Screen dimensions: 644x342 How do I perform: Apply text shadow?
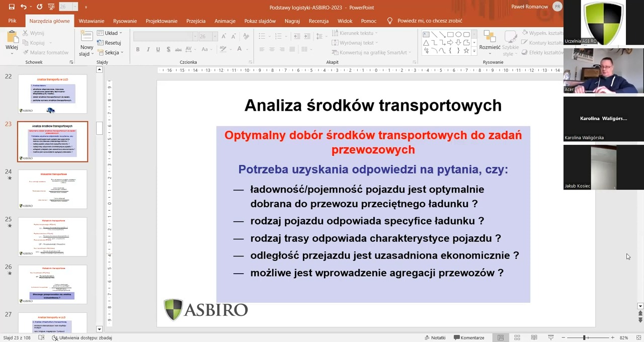coord(168,49)
